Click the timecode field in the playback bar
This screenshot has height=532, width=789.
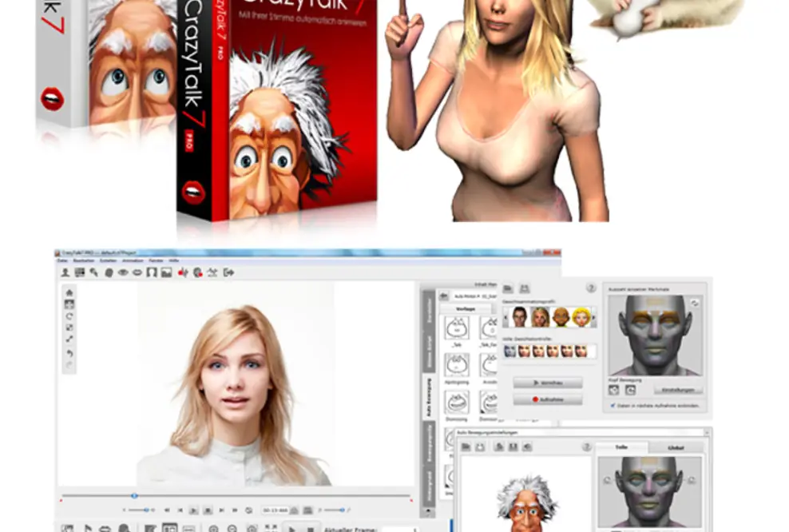pyautogui.click(x=275, y=510)
